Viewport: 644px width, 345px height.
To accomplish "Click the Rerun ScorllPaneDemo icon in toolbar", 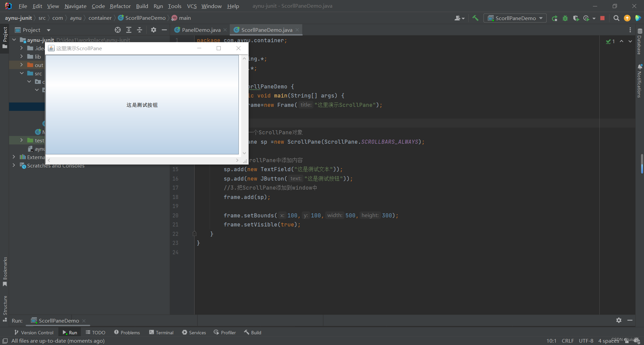I will tap(555, 18).
